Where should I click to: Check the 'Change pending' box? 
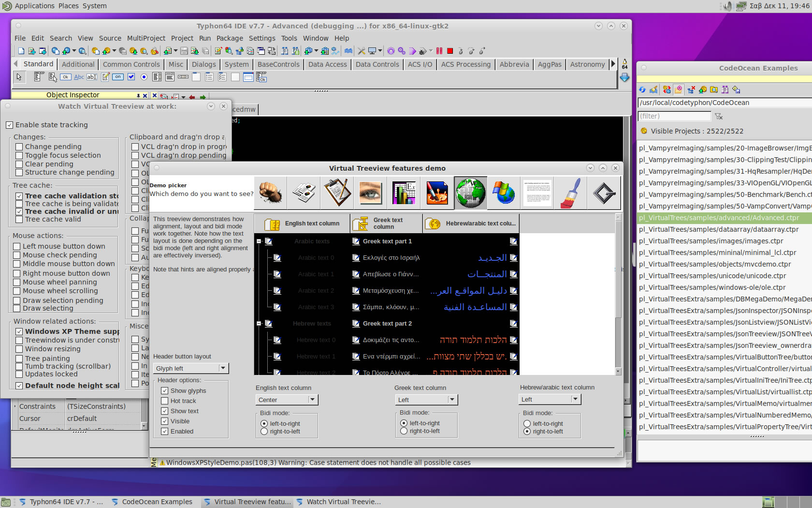[19, 147]
